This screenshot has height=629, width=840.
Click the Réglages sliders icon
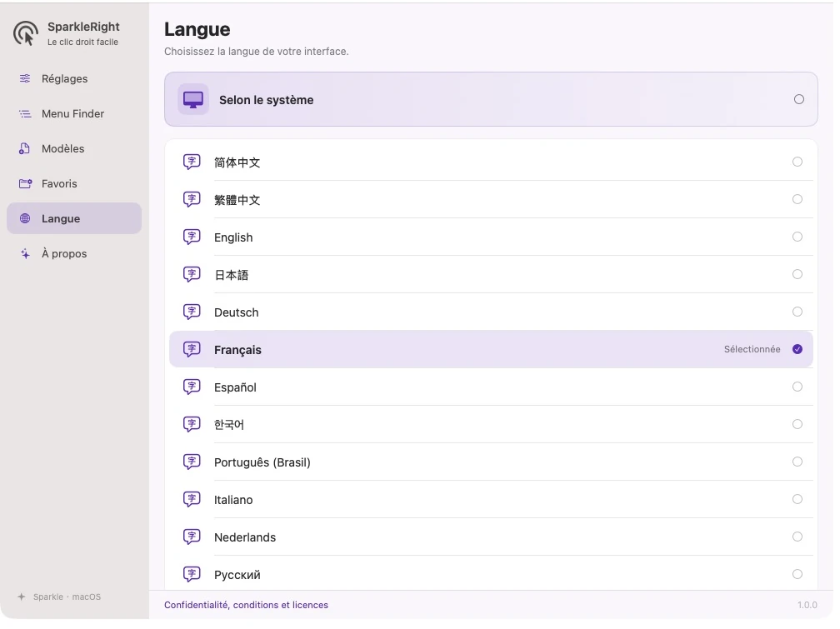[x=25, y=79]
